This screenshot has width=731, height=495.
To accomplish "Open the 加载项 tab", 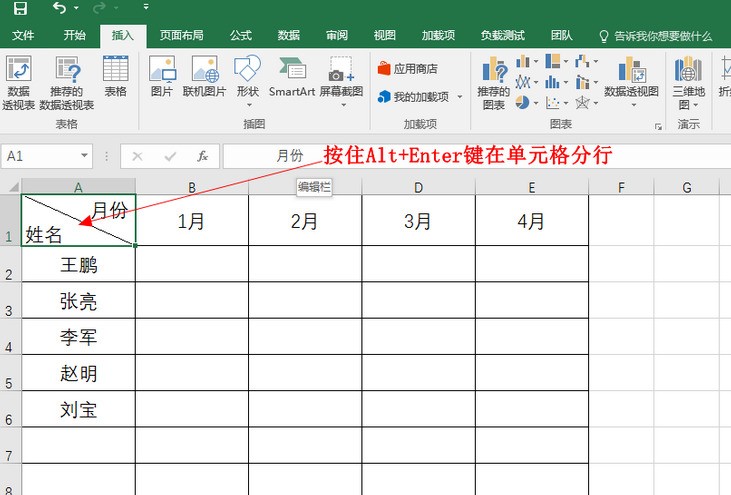I will pyautogui.click(x=438, y=35).
